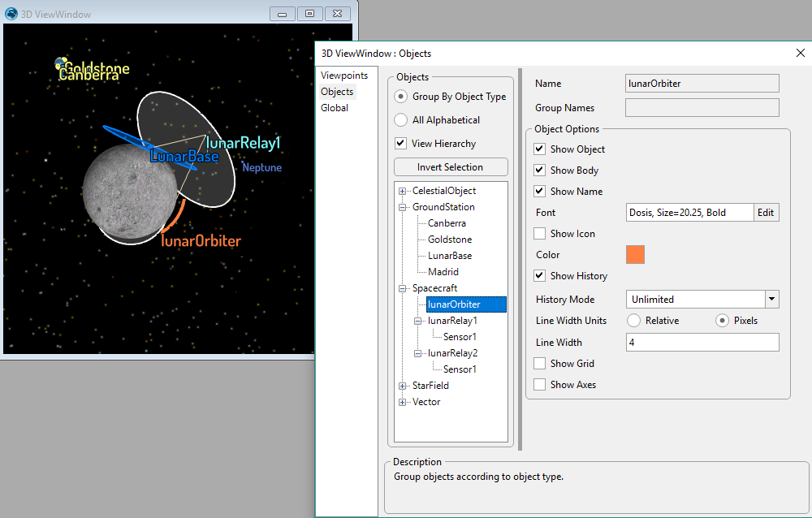Select lunarRelay1 in the object tree

coord(452,321)
